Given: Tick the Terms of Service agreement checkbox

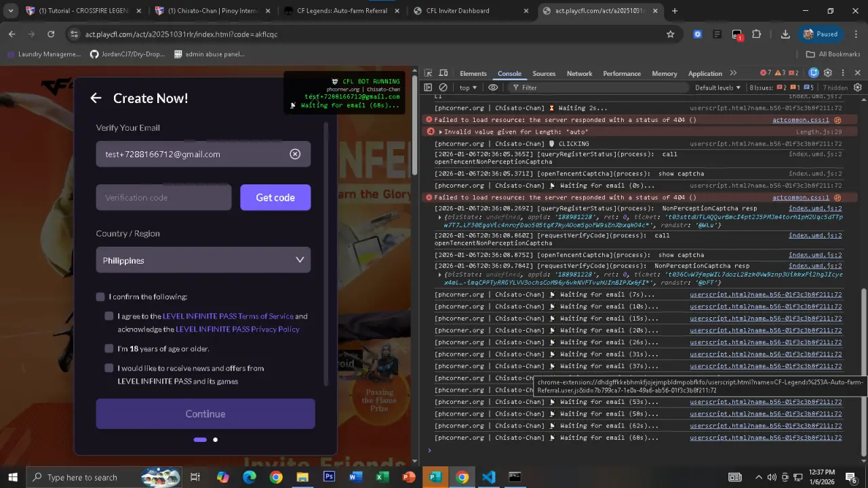Looking at the screenshot, I should (109, 316).
